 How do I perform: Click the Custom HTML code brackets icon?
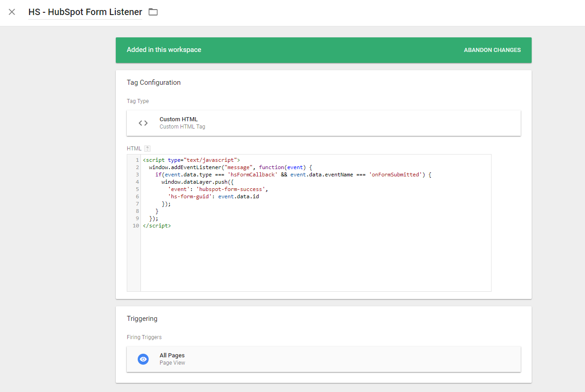tap(143, 123)
